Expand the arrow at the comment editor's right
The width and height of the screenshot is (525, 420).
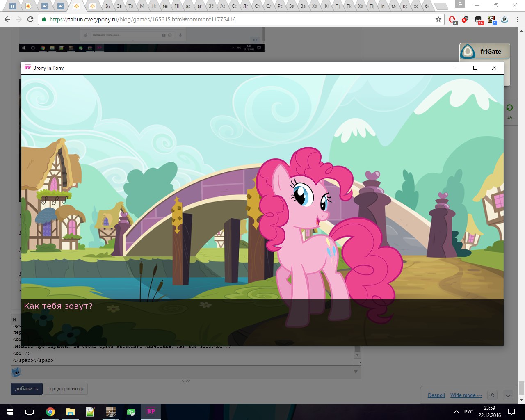(356, 372)
